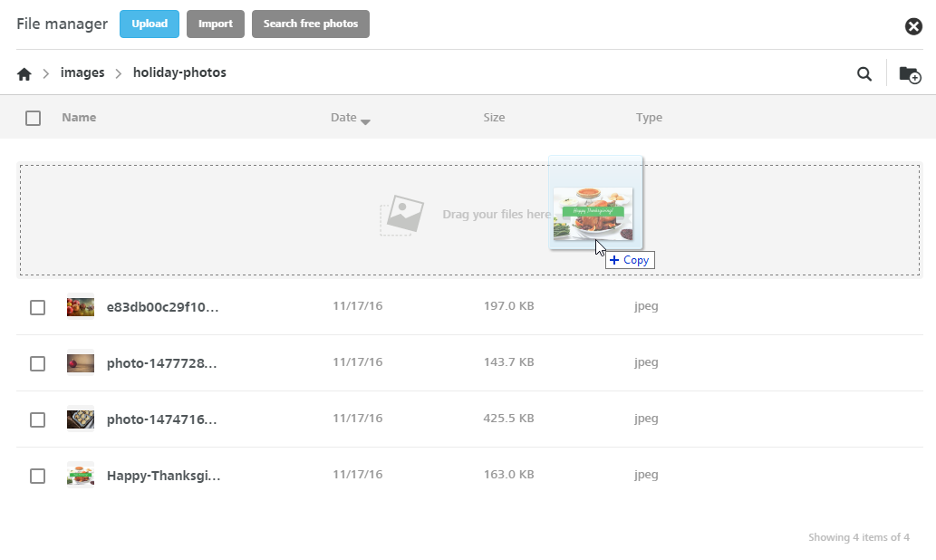The width and height of the screenshot is (936, 560).
Task: Toggle the Date column sort arrow
Action: click(x=365, y=122)
